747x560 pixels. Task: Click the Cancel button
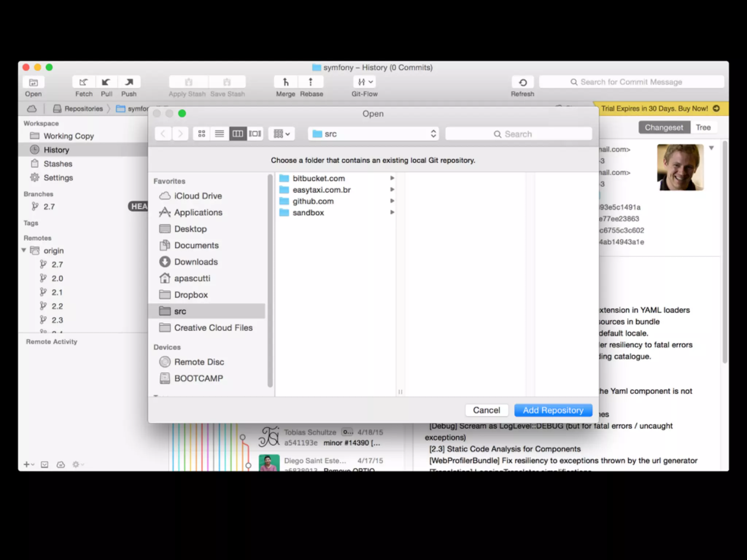(486, 410)
